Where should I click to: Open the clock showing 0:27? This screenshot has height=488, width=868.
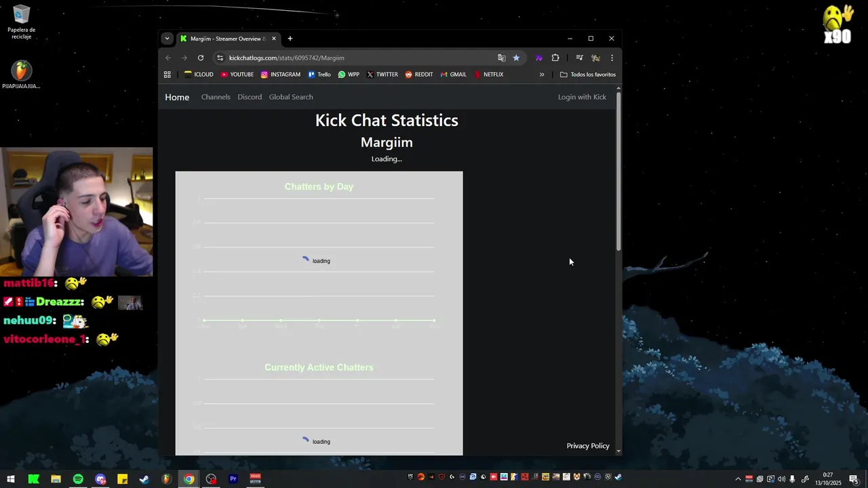pos(828,479)
